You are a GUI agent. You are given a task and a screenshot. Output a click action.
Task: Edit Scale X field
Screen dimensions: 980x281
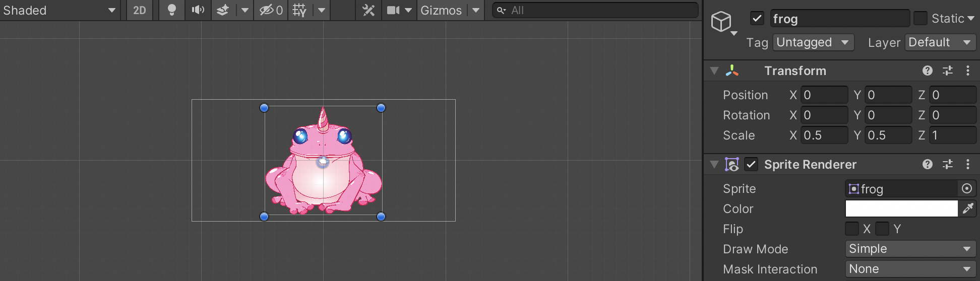pyautogui.click(x=824, y=135)
